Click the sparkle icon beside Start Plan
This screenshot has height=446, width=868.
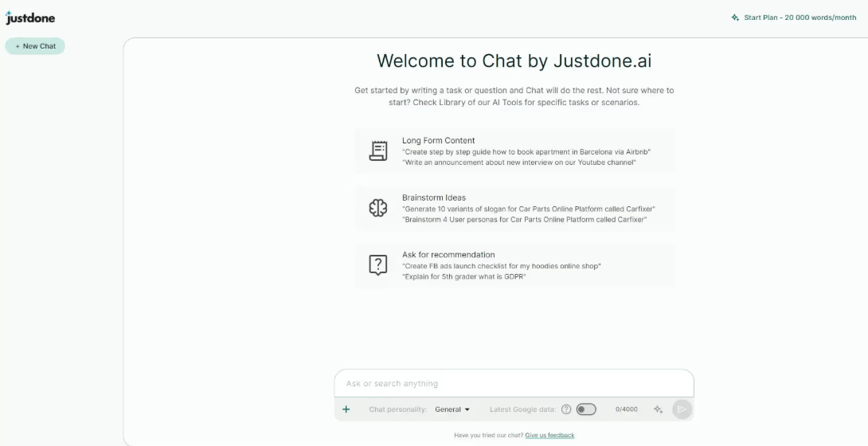[x=735, y=18]
